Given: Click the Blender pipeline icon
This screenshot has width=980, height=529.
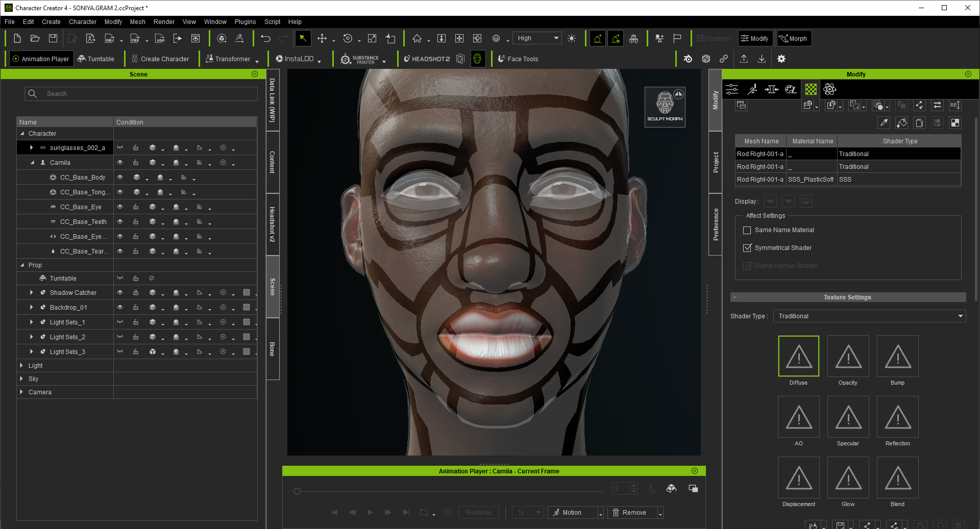Looking at the screenshot, I should click(x=688, y=59).
